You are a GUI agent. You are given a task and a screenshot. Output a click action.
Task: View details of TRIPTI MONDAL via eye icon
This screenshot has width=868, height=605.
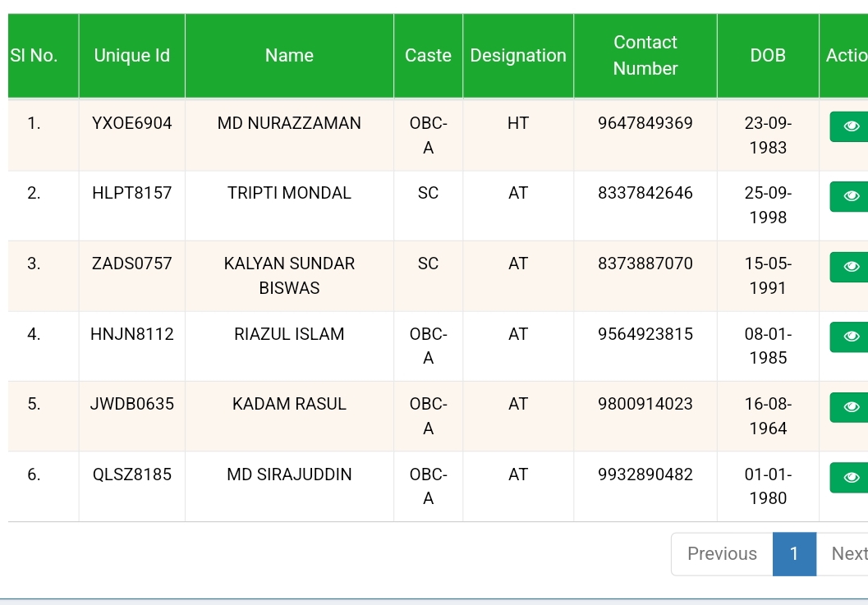pyautogui.click(x=851, y=196)
